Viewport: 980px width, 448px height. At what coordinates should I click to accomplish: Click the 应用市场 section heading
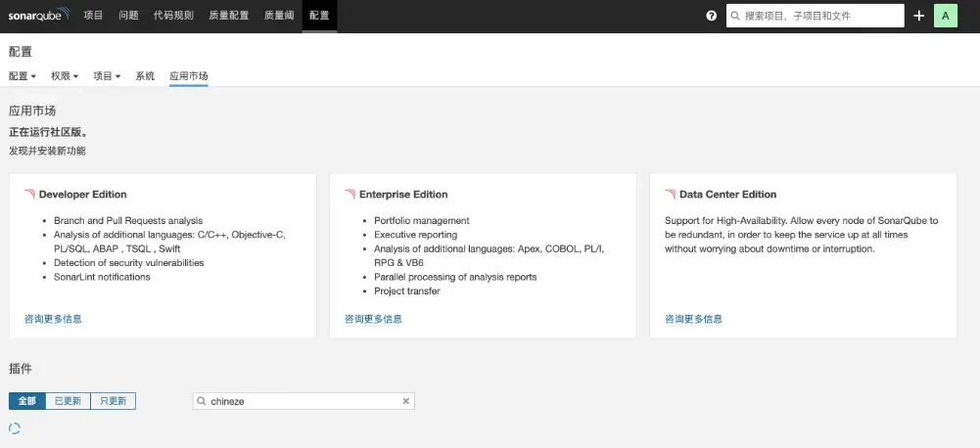click(x=32, y=112)
